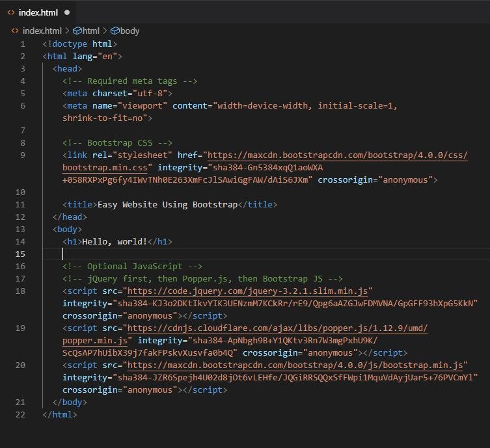Click the closing </html> tag
This screenshot has height=448, width=490.
point(60,415)
